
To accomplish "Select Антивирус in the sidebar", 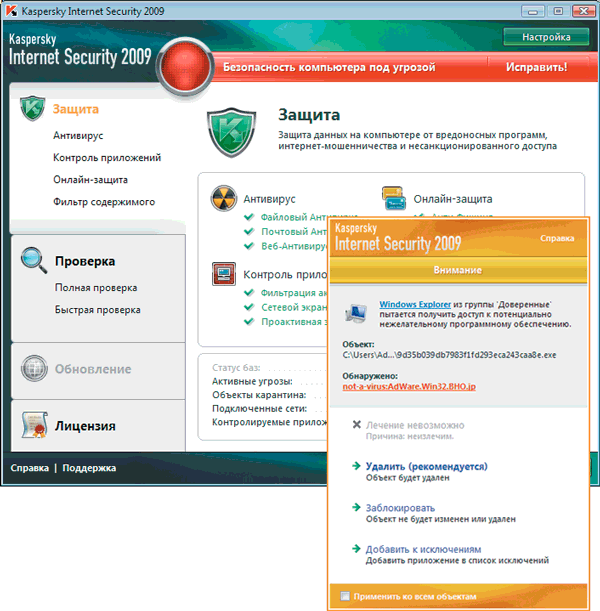I will tap(78, 136).
